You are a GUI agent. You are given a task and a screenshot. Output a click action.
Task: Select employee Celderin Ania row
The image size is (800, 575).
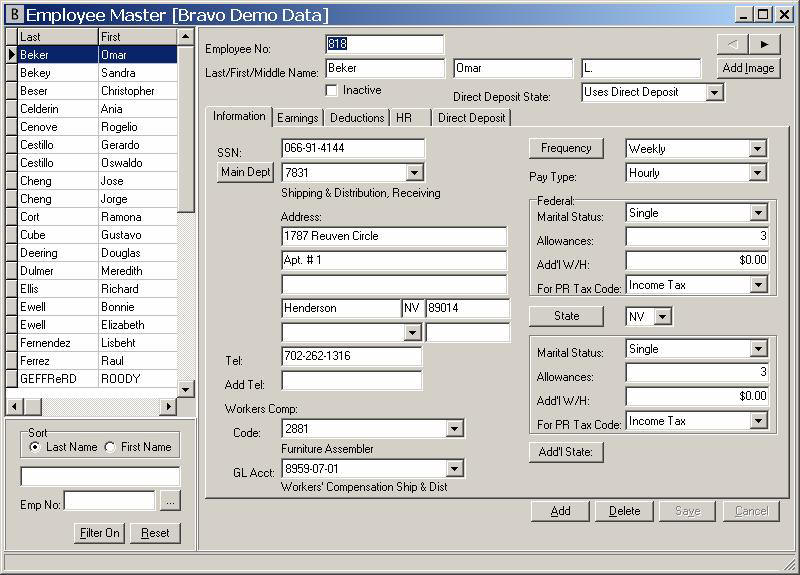(97, 109)
